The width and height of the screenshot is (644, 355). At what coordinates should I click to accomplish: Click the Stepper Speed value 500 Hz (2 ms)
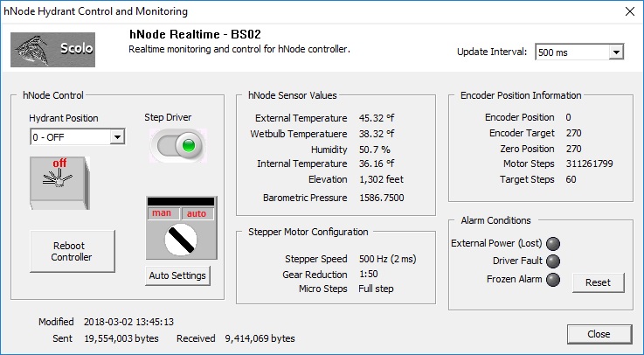pyautogui.click(x=387, y=260)
